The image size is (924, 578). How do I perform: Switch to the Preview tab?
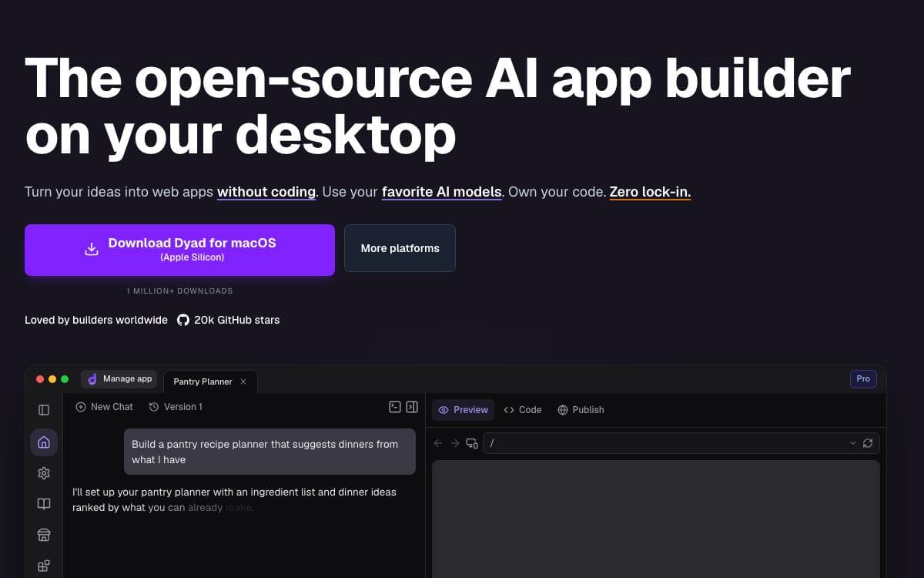(463, 410)
